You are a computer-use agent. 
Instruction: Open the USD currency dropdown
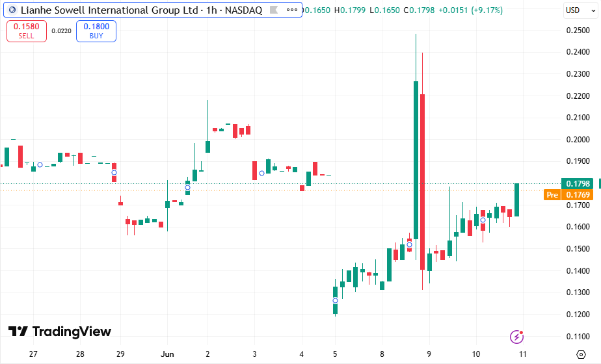581,10
